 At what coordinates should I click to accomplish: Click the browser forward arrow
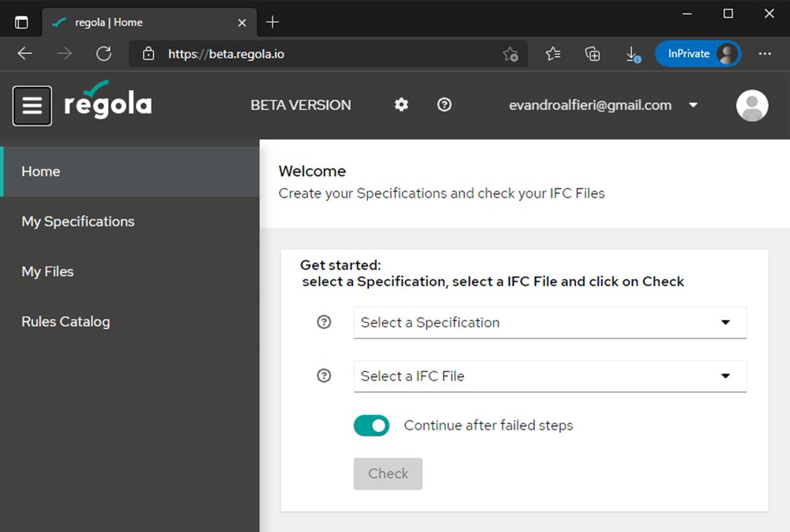(x=65, y=54)
